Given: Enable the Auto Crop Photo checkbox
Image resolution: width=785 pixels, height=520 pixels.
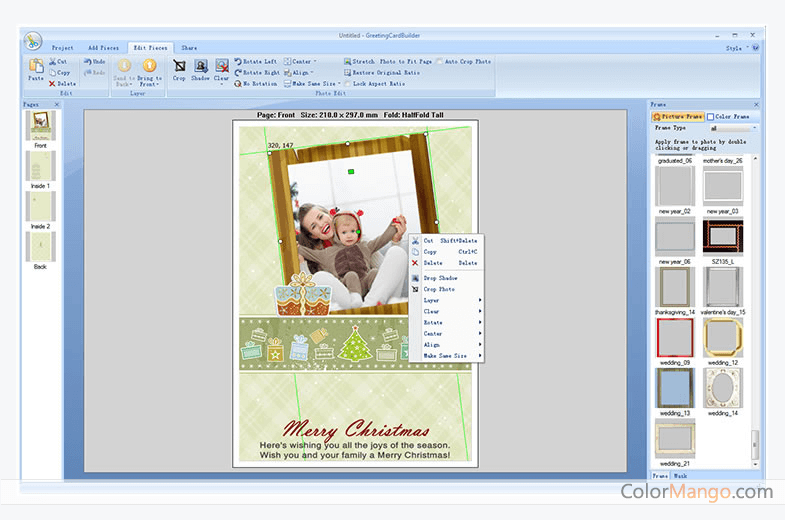Looking at the screenshot, I should pyautogui.click(x=439, y=61).
